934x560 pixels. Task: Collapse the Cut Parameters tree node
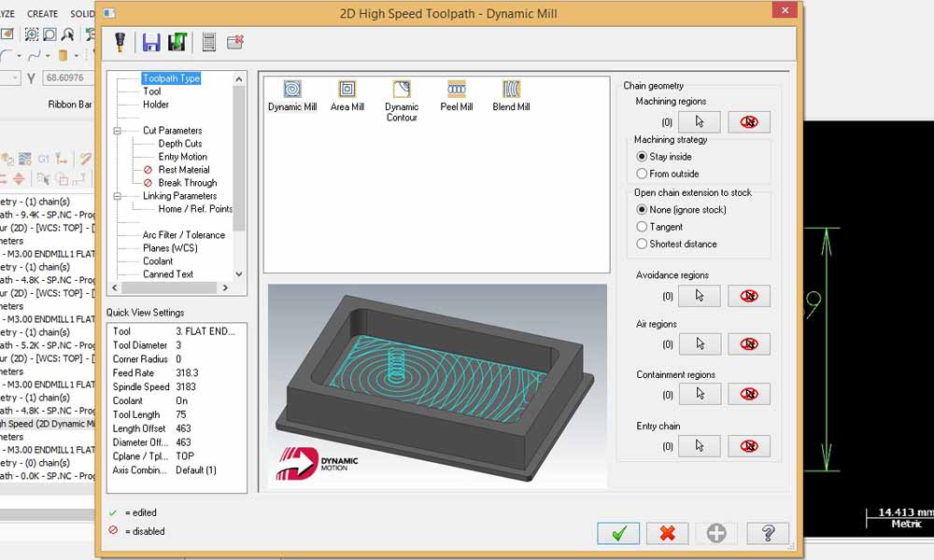(x=118, y=131)
